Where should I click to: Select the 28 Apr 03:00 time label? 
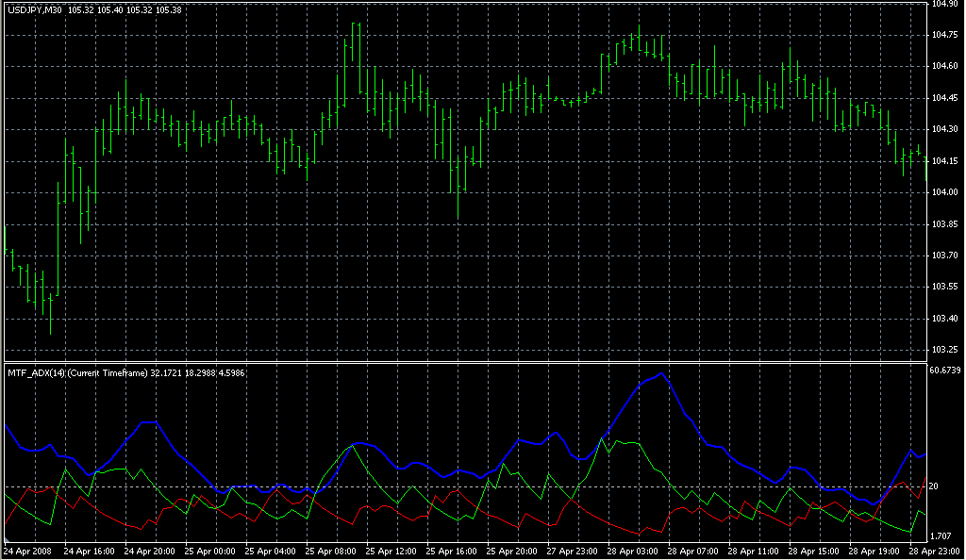[x=632, y=550]
